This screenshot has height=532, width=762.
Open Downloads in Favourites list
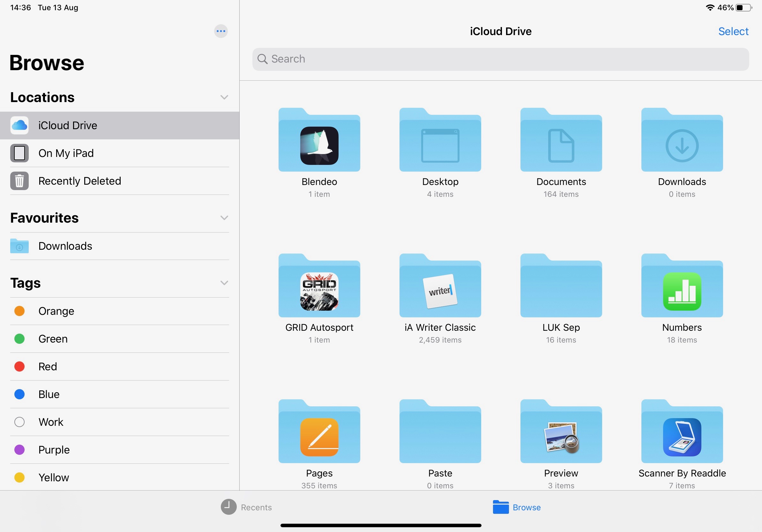(x=119, y=246)
